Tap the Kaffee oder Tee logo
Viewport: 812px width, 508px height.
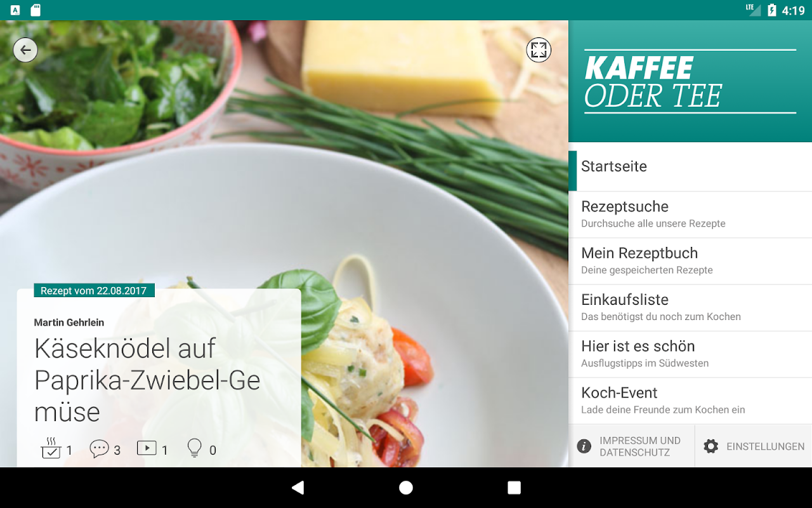[690, 82]
